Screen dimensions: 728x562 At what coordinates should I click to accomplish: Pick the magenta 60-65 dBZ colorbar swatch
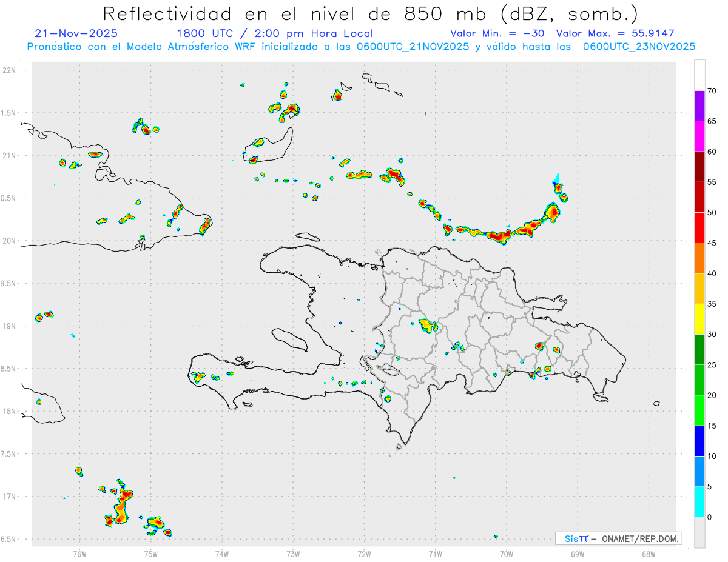click(699, 136)
